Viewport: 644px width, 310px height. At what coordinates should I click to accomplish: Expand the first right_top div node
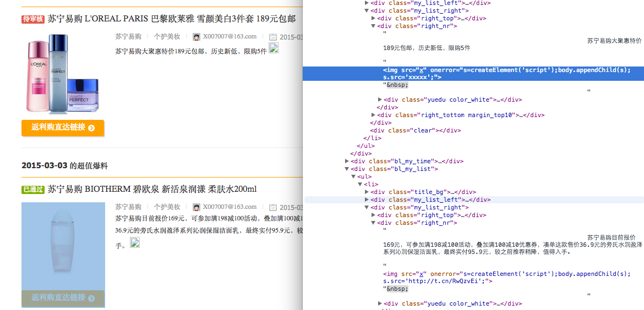pos(373,19)
